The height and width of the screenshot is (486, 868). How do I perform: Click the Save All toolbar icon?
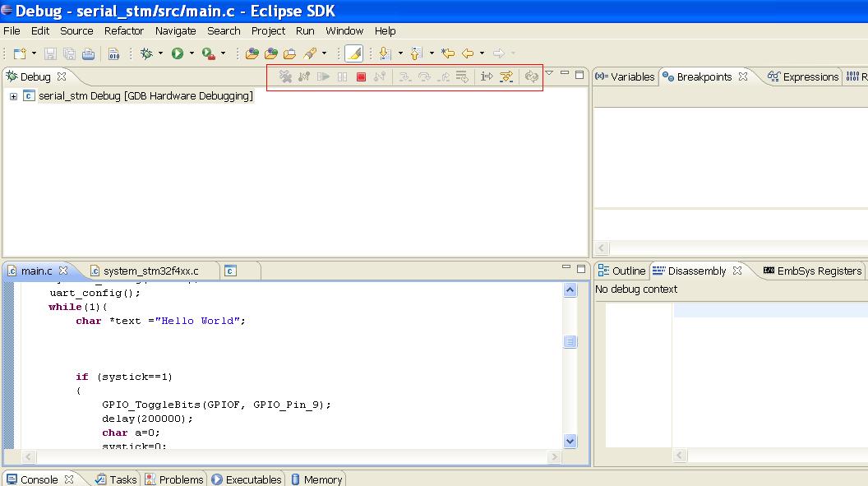[x=69, y=53]
